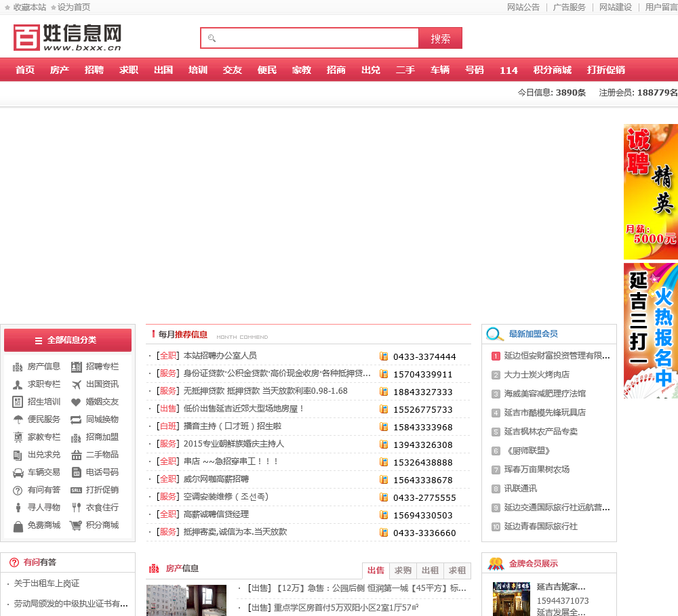
Task: Click the 二手物品 basket icon
Action: coord(76,455)
